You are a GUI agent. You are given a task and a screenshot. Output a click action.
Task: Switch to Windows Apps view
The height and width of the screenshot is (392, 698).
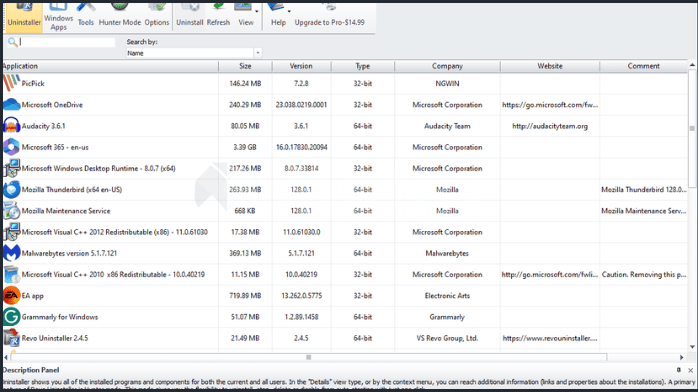point(58,17)
